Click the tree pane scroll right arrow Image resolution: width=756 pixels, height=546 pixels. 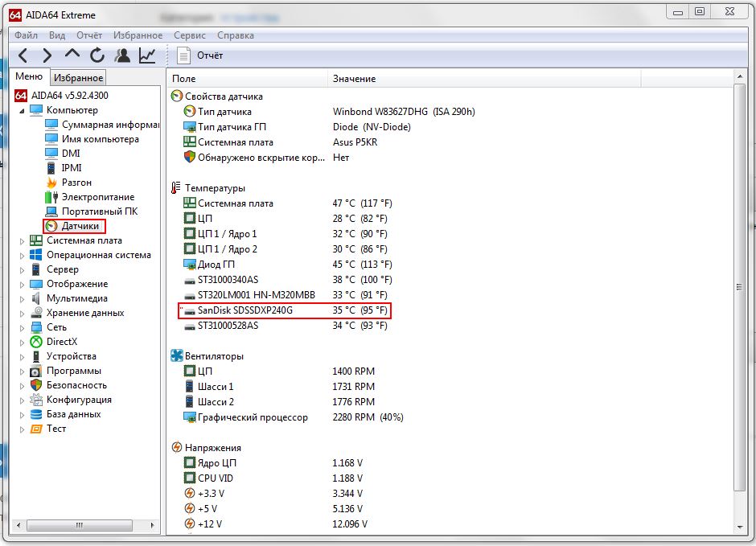[152, 525]
